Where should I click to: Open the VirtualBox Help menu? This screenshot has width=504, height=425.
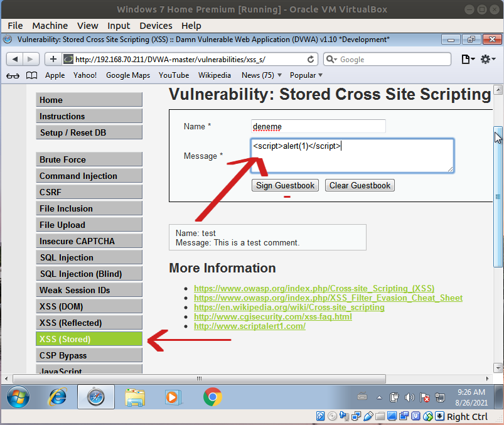point(191,26)
